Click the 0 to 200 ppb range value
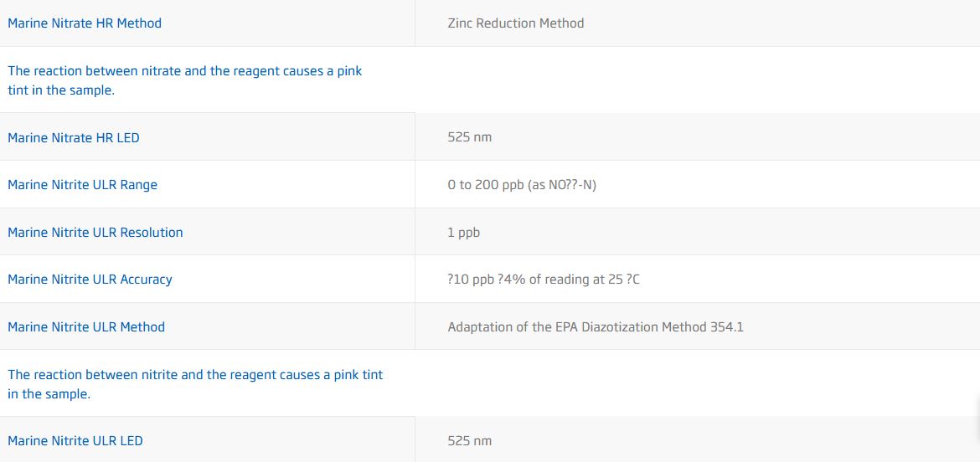This screenshot has height=462, width=980. click(522, 185)
